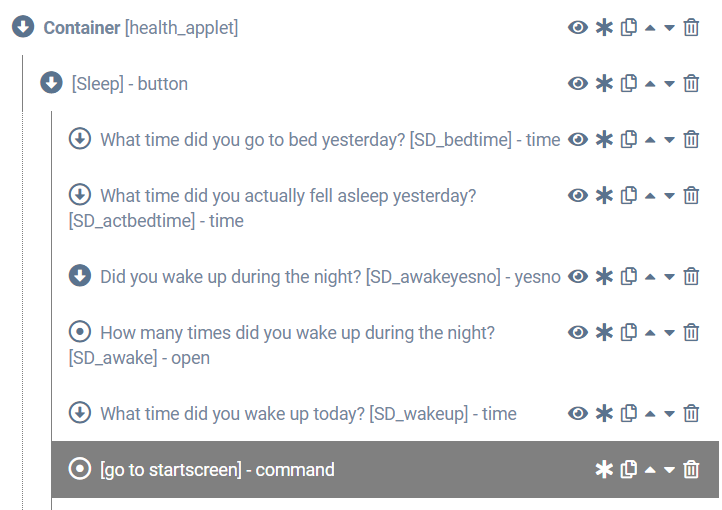The image size is (722, 510).
Task: Delete the go to startscreen command
Action: click(691, 469)
